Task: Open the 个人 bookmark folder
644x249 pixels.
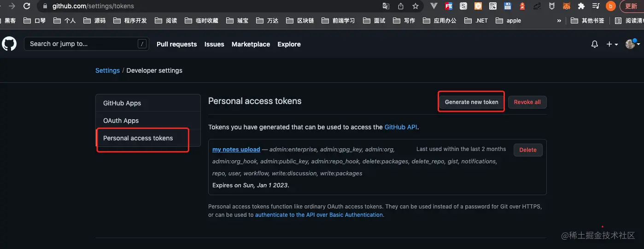Action: (64, 21)
